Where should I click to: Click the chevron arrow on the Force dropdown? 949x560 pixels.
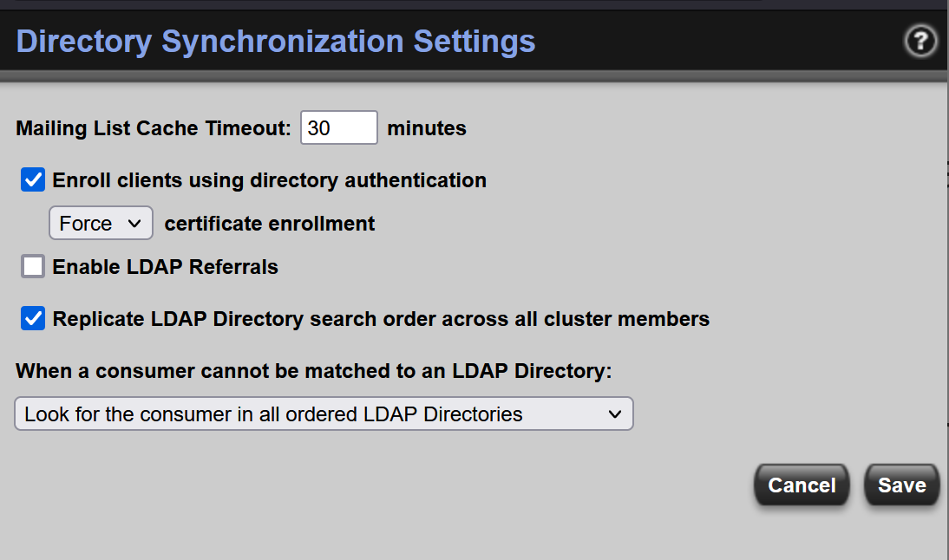point(134,224)
